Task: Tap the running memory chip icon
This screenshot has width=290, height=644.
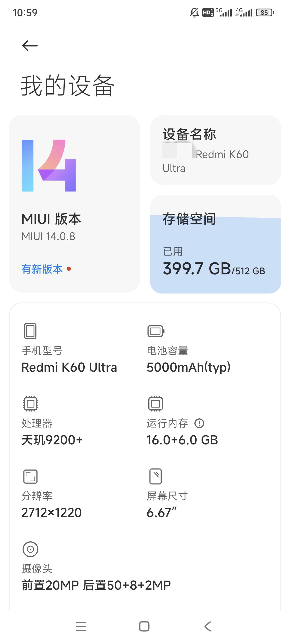Action: coord(155,403)
